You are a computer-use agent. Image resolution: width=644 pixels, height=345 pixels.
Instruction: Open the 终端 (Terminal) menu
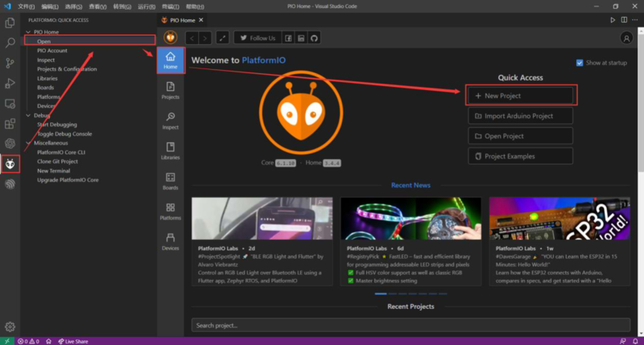(167, 6)
